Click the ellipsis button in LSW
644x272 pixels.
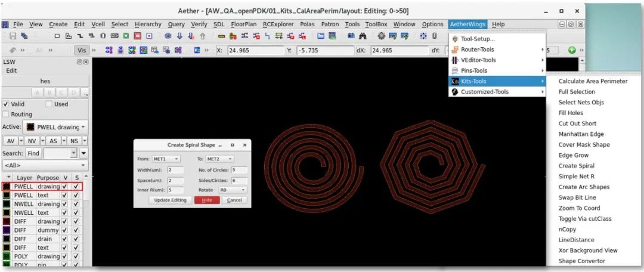85,92
